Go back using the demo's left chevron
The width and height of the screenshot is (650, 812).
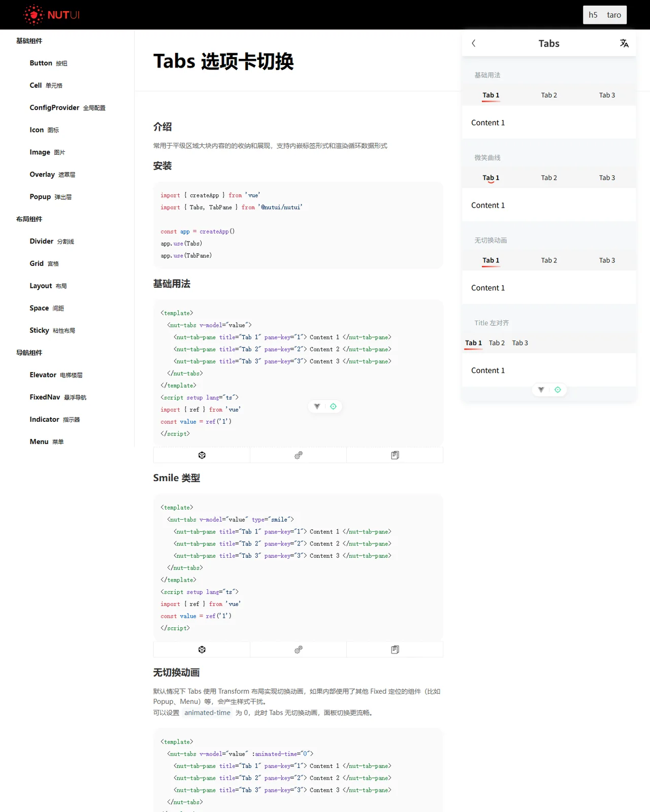point(474,43)
